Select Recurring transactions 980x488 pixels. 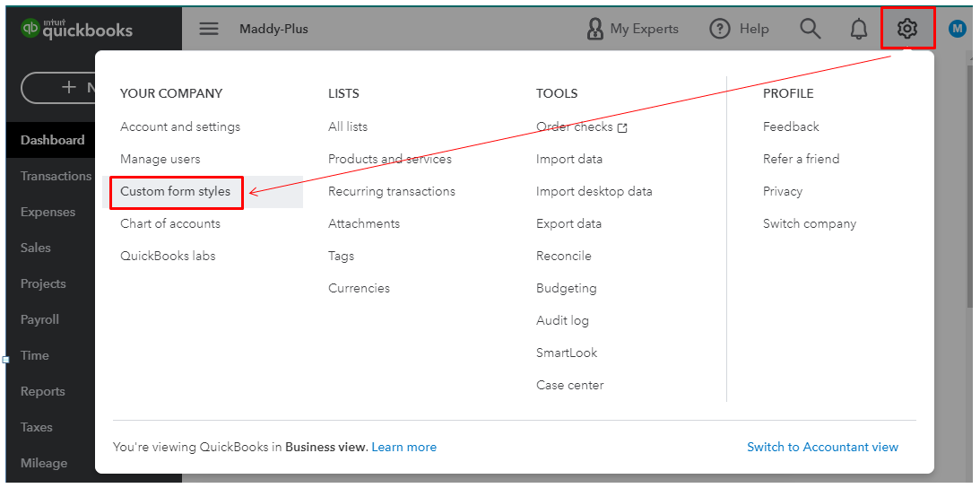392,191
